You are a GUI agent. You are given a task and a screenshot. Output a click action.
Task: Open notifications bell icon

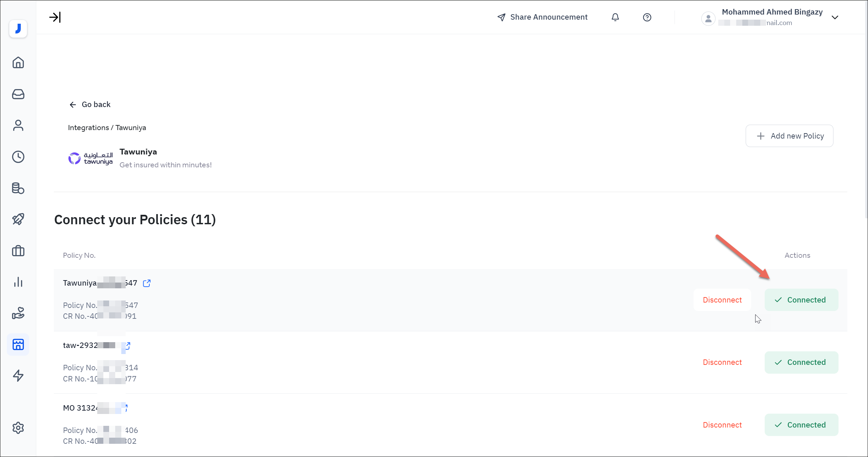click(615, 17)
